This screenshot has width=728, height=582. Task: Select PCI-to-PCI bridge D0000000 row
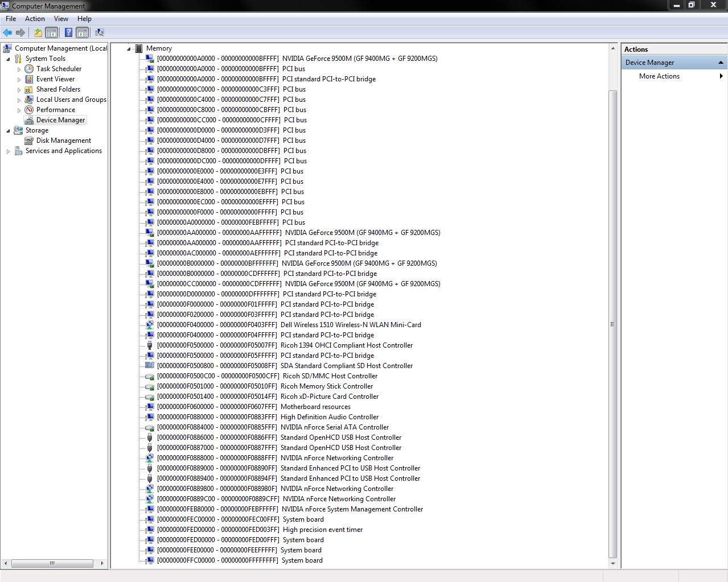click(266, 294)
